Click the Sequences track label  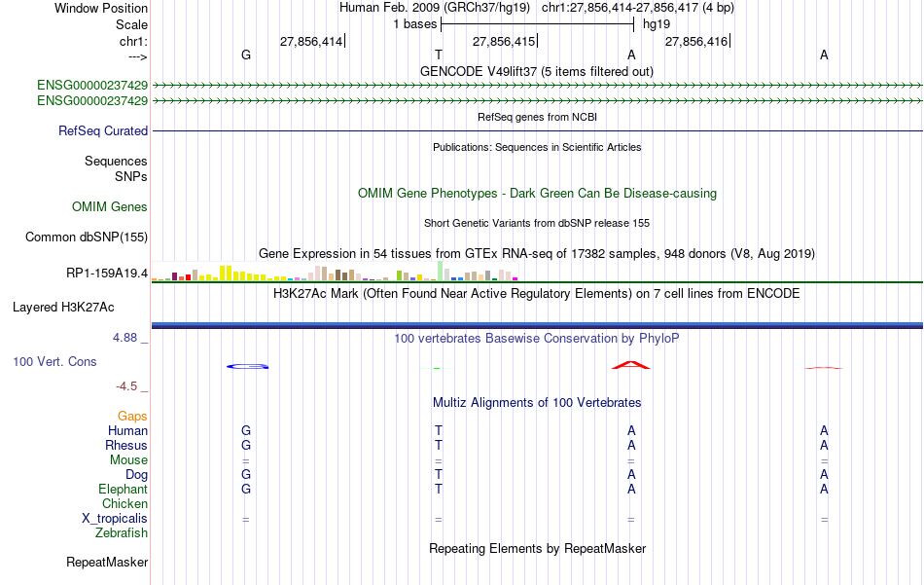[116, 161]
